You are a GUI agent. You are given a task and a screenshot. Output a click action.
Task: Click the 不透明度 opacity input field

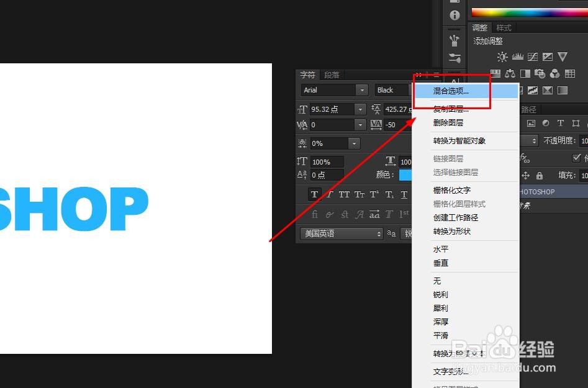[x=583, y=140]
